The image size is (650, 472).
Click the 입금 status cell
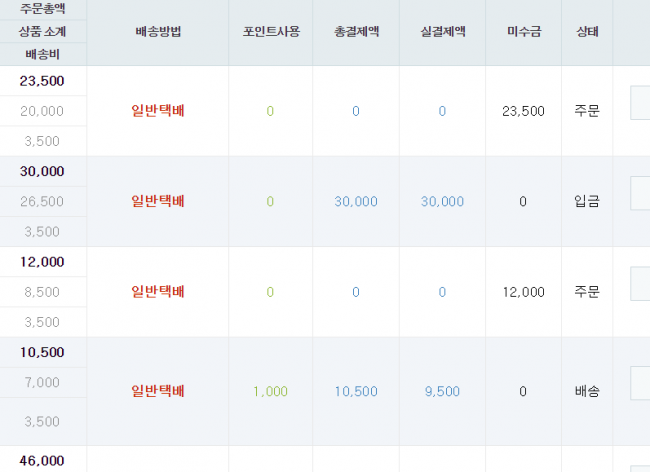click(x=587, y=201)
